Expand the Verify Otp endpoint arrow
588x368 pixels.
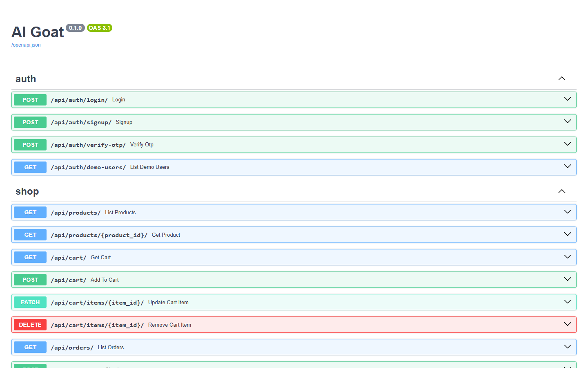[x=568, y=144]
